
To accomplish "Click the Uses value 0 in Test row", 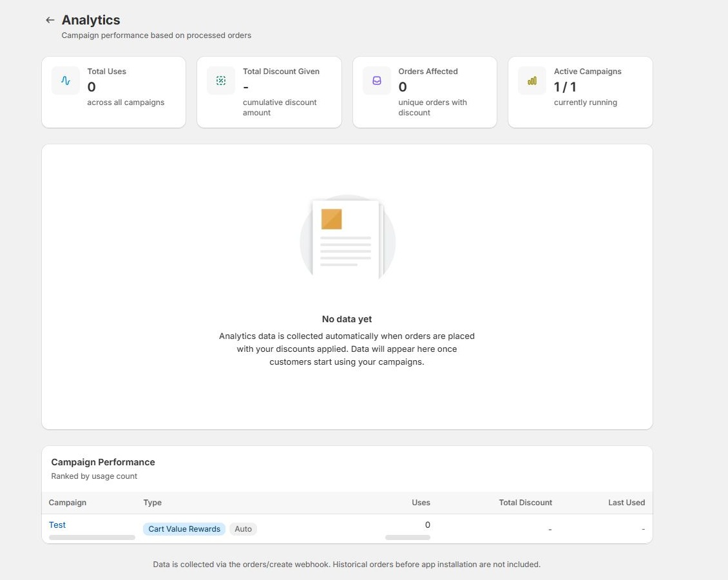I will [428, 525].
